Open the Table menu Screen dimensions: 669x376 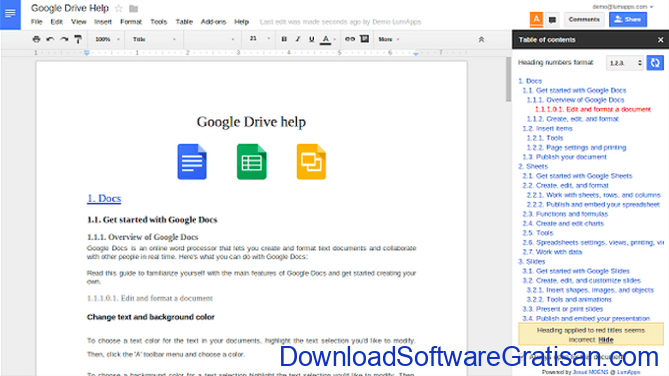(x=184, y=22)
